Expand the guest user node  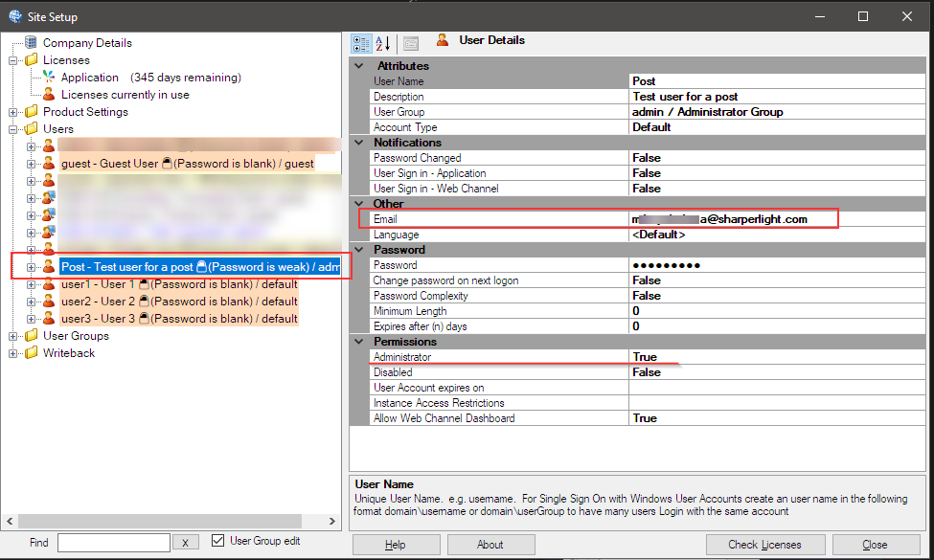(31, 164)
